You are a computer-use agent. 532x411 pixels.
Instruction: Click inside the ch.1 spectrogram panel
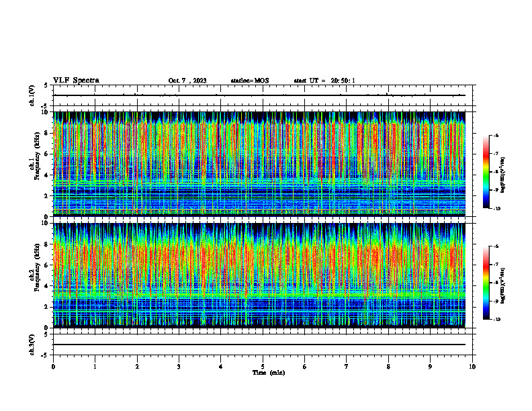point(259,164)
